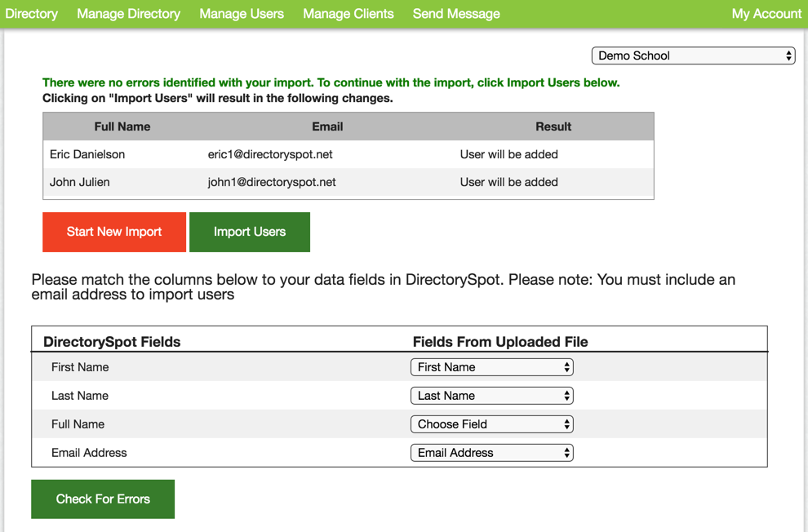Click the Result column header

[553, 126]
